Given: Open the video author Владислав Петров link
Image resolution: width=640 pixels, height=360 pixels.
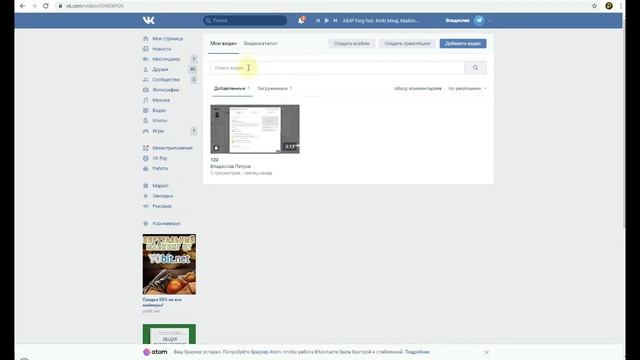Looking at the screenshot, I should (x=230, y=166).
